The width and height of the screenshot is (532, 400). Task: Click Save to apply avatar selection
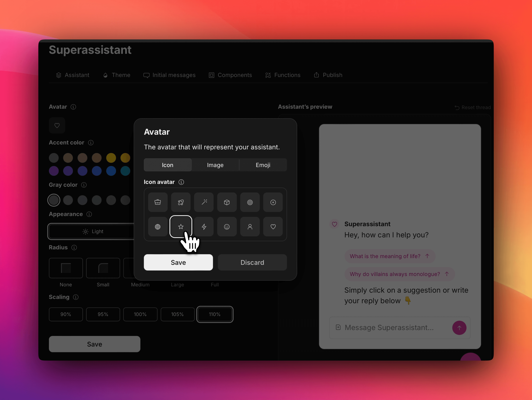[178, 262]
